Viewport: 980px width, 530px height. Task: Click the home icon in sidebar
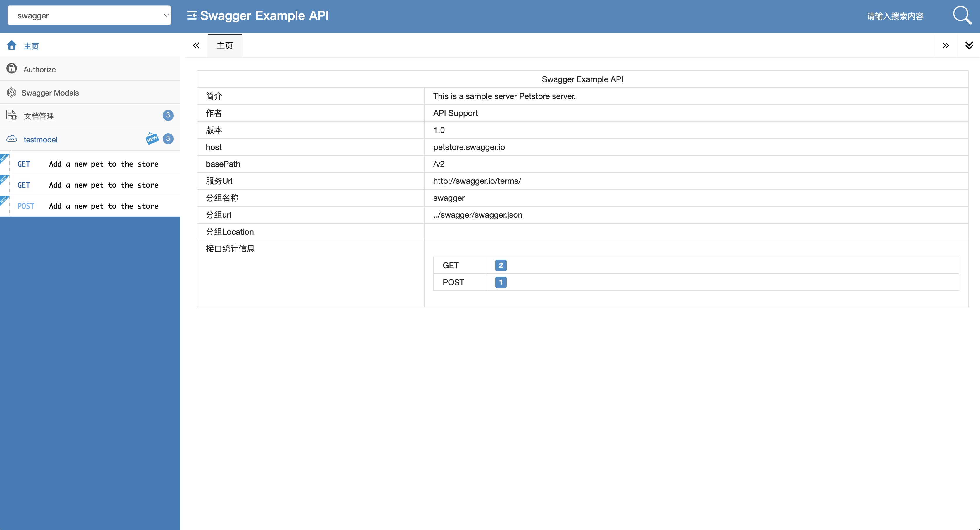[x=11, y=45]
